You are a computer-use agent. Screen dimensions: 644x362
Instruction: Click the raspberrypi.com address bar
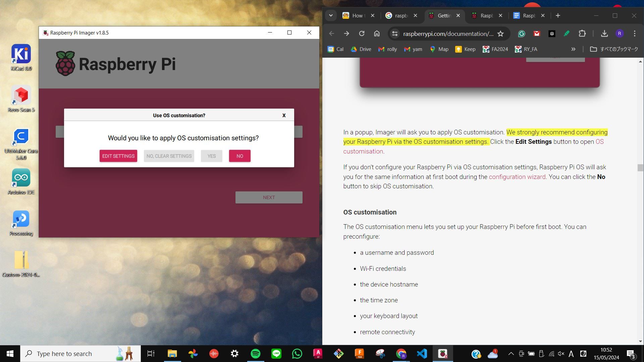[448, 34]
